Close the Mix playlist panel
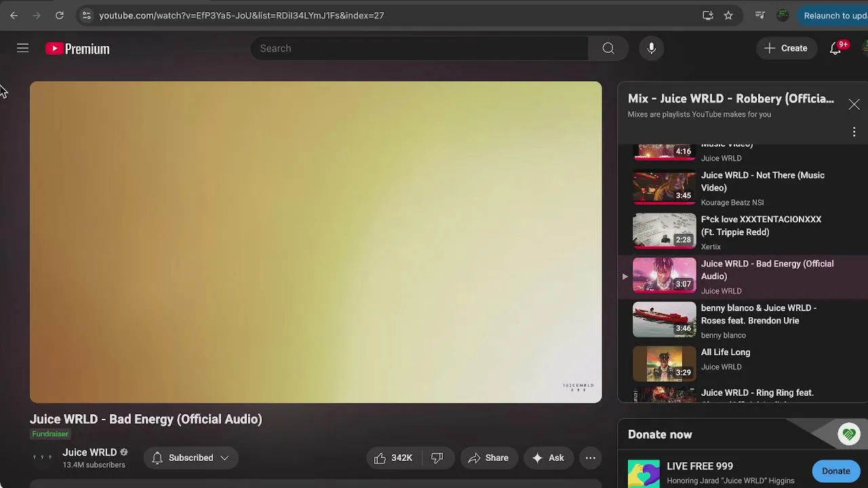The width and height of the screenshot is (868, 488). (854, 104)
